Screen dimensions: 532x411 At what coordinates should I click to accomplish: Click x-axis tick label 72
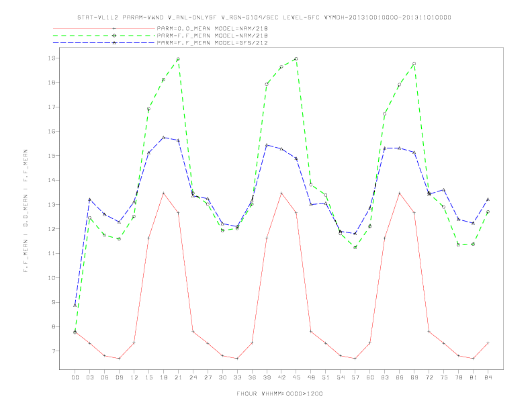point(429,377)
